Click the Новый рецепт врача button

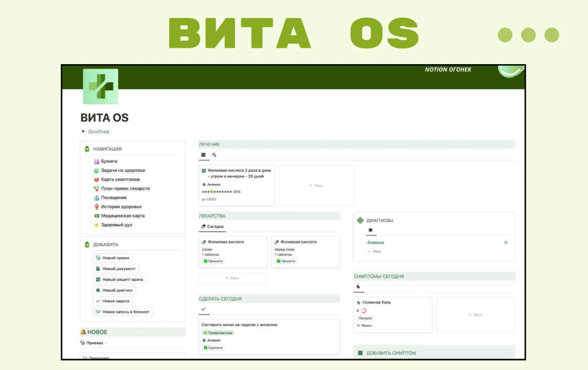(119, 279)
